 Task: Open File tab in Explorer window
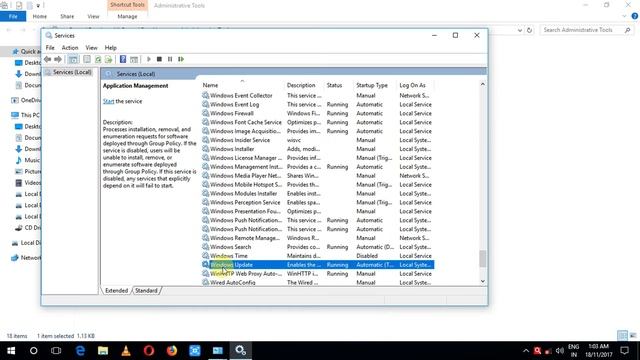13,16
